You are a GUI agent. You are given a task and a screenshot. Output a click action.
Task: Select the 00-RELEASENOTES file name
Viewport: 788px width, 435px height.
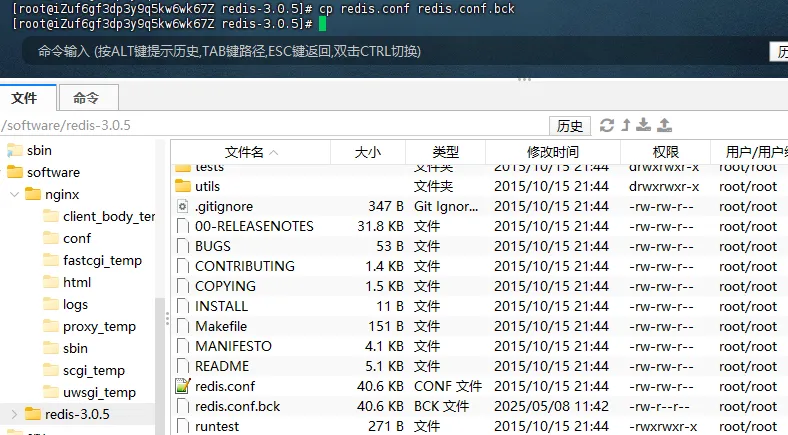254,227
